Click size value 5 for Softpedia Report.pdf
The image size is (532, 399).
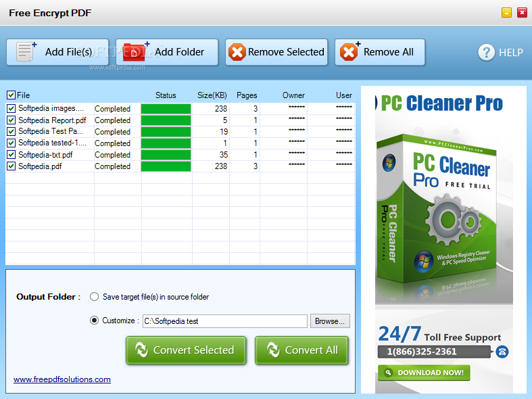pos(225,120)
